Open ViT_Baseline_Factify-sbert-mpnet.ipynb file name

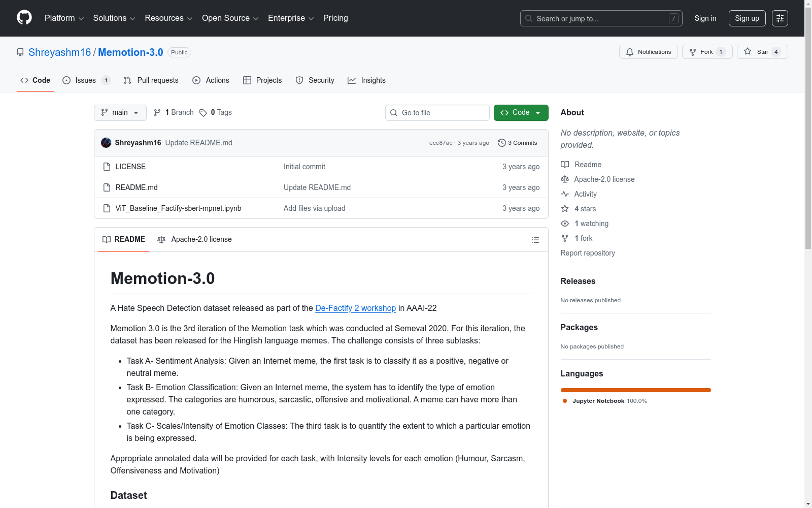(178, 208)
